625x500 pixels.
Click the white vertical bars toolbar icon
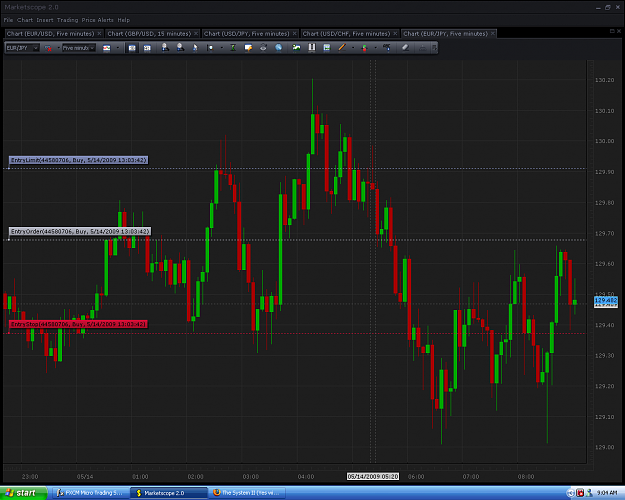tap(312, 48)
